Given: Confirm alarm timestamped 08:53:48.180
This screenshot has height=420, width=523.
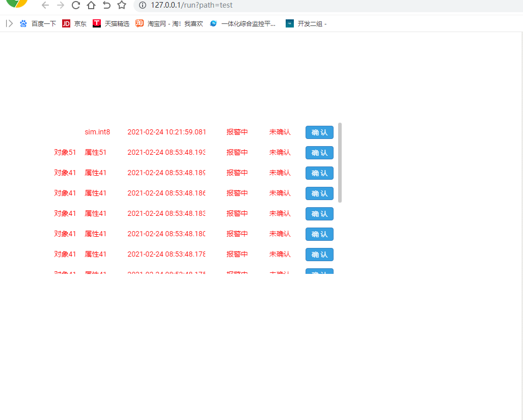Looking at the screenshot, I should tap(319, 234).
